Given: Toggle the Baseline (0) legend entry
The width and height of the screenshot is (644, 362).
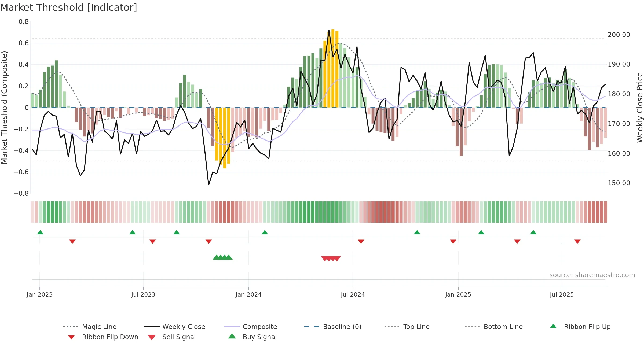Looking at the screenshot, I should pos(333,327).
